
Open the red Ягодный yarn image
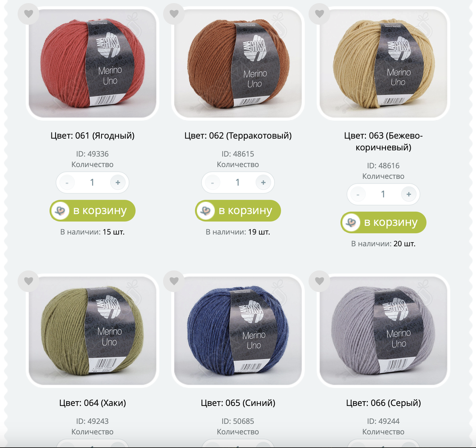(x=92, y=63)
